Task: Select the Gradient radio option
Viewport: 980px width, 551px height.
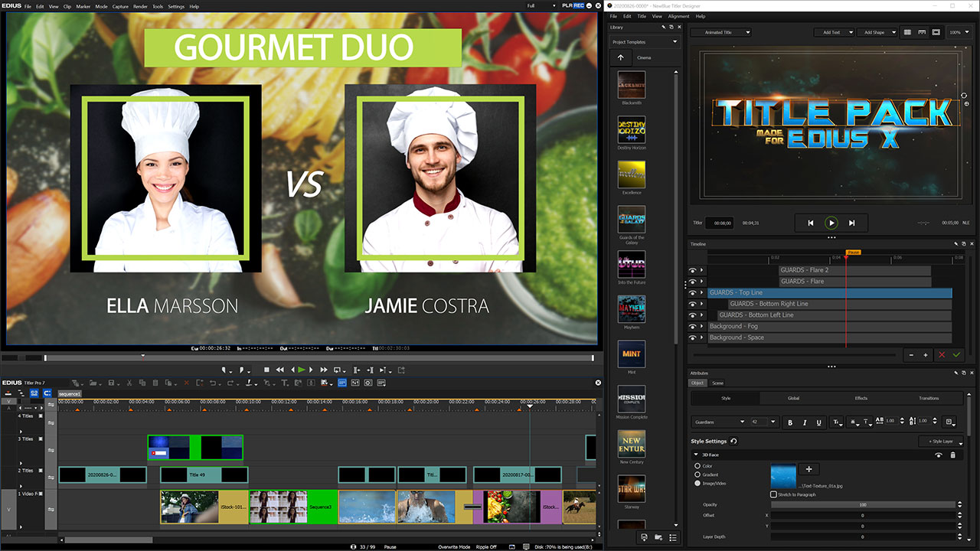Action: (x=697, y=474)
